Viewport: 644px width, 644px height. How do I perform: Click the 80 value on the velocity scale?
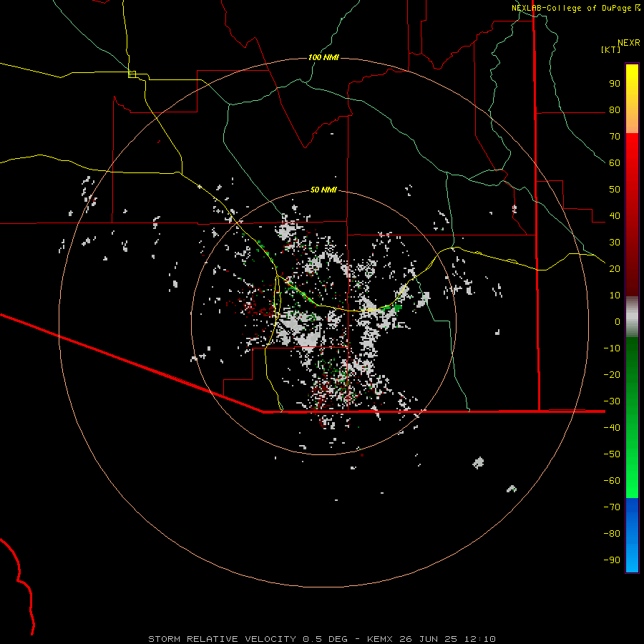(615, 110)
